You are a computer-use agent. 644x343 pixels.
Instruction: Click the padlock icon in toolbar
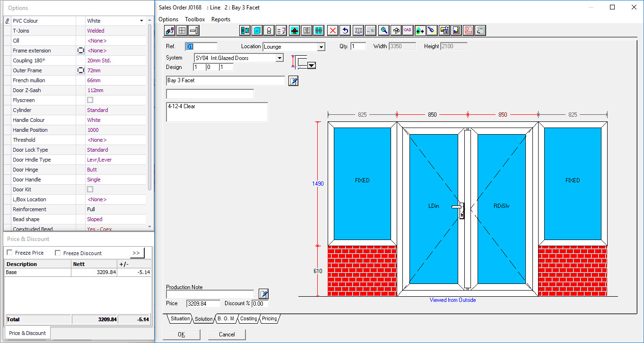(x=269, y=31)
